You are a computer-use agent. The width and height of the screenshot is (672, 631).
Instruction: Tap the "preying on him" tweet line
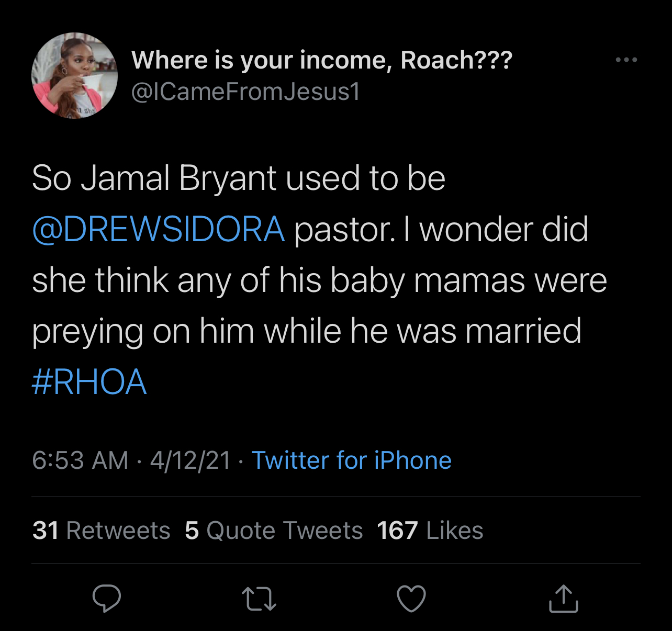[x=143, y=331]
